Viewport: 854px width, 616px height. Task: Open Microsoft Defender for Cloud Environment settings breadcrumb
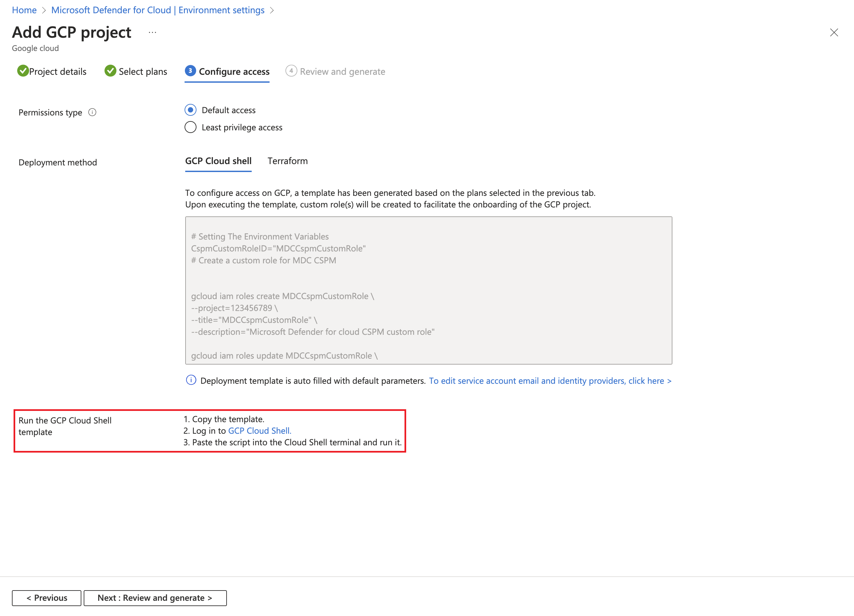(158, 10)
